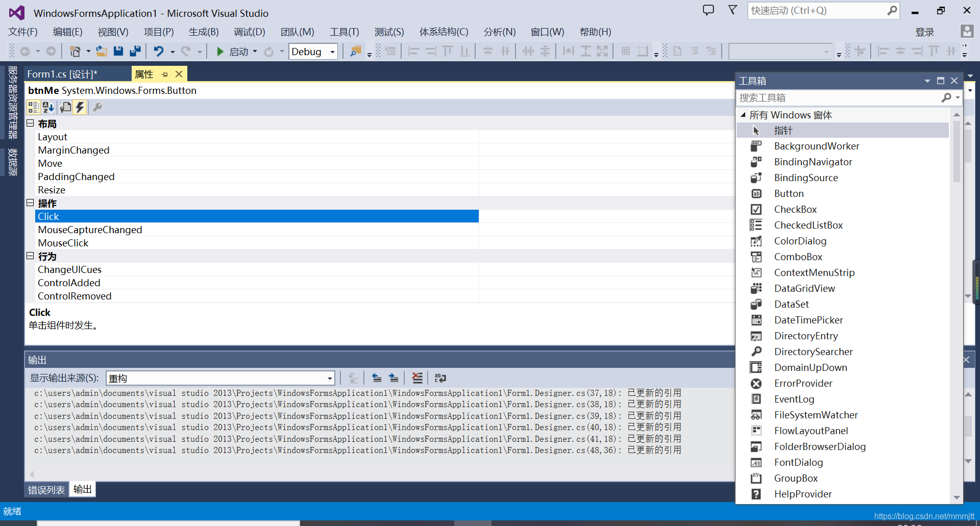This screenshot has width=980, height=526.
Task: Open the 数据源 side panel tab
Action: [13, 162]
